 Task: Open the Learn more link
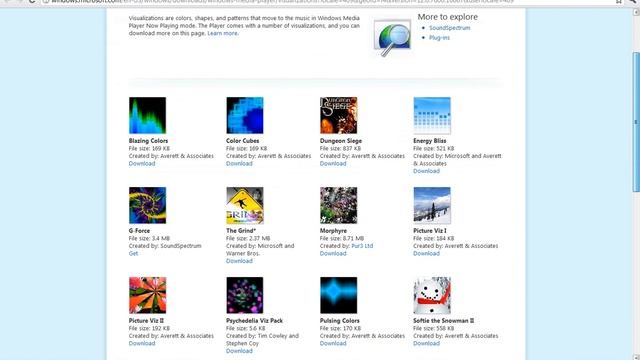223,33
